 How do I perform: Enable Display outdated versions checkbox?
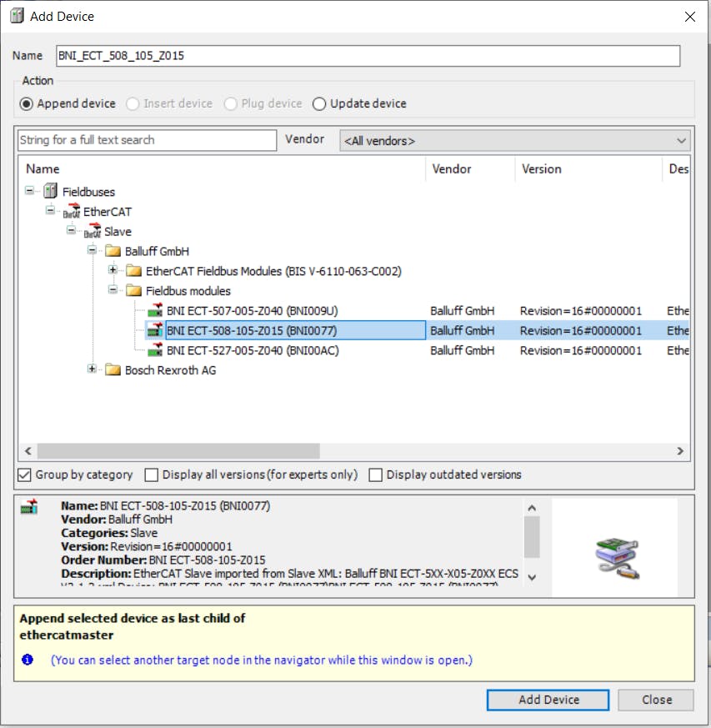(375, 475)
